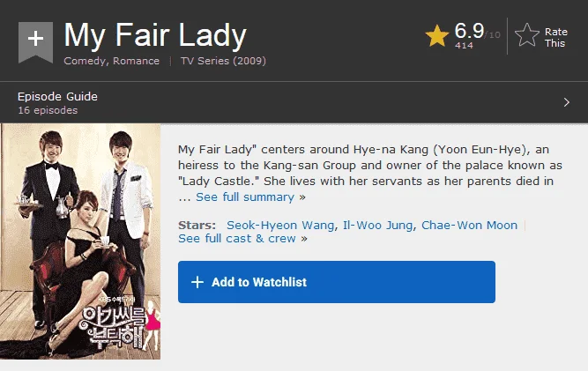Click the My Fair Lady title
This screenshot has width=588, height=371.
(x=155, y=35)
